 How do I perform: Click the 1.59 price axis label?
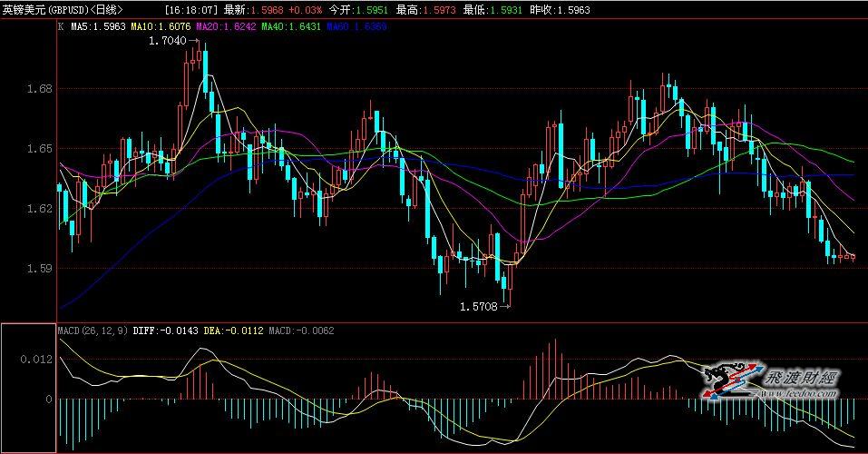tap(39, 268)
